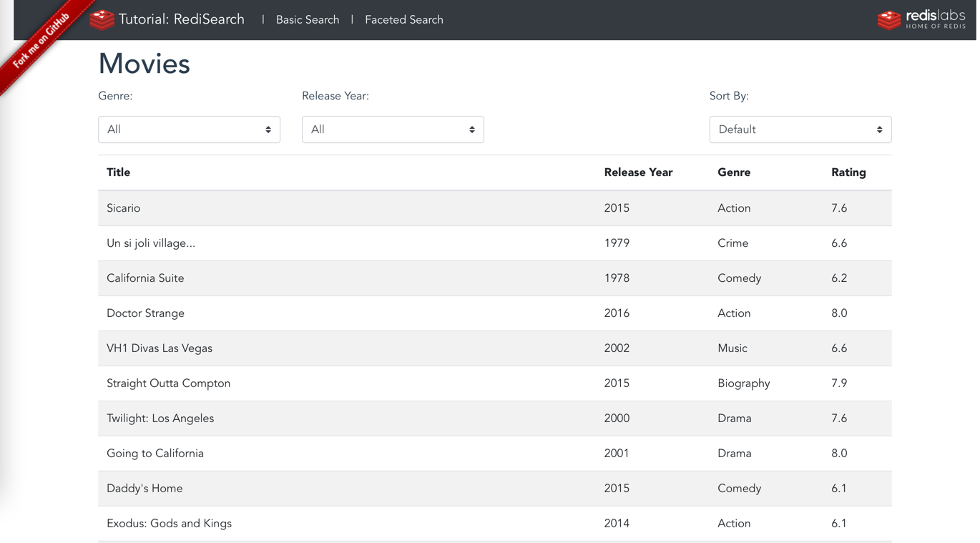Click the Fork me on GitHub ribbon
Screen dimensions: 980x543
(41, 41)
